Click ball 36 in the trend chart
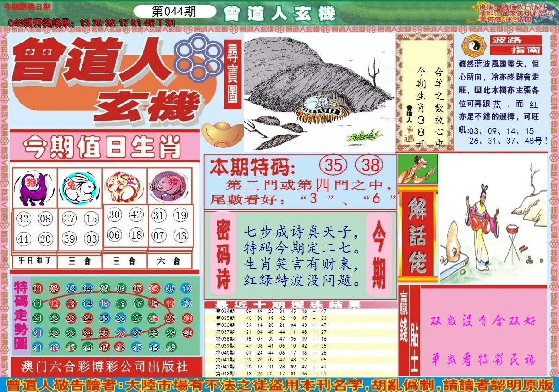 click(121, 333)
